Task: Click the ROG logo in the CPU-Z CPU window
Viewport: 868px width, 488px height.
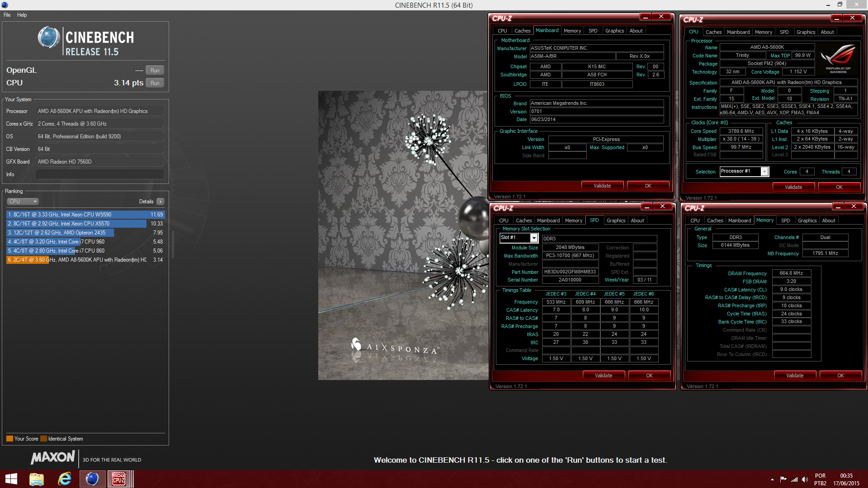Action: (838, 59)
